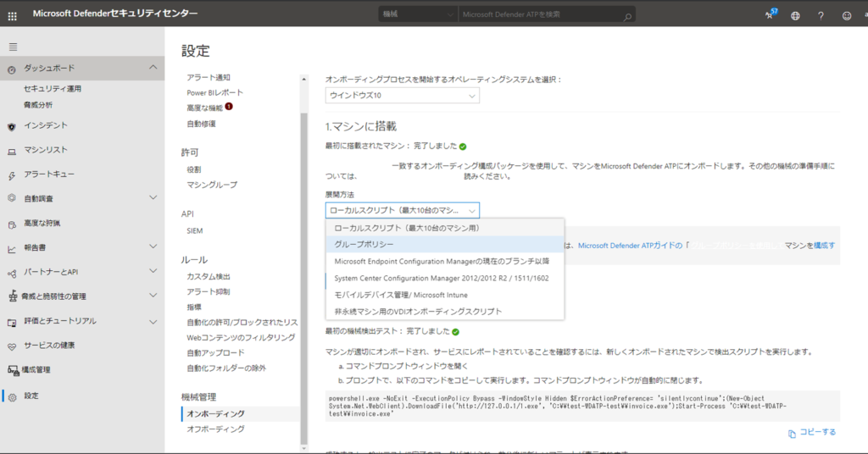Click the 報告書 chart icon
Viewport: 868px width, 454px height.
pos(12,249)
